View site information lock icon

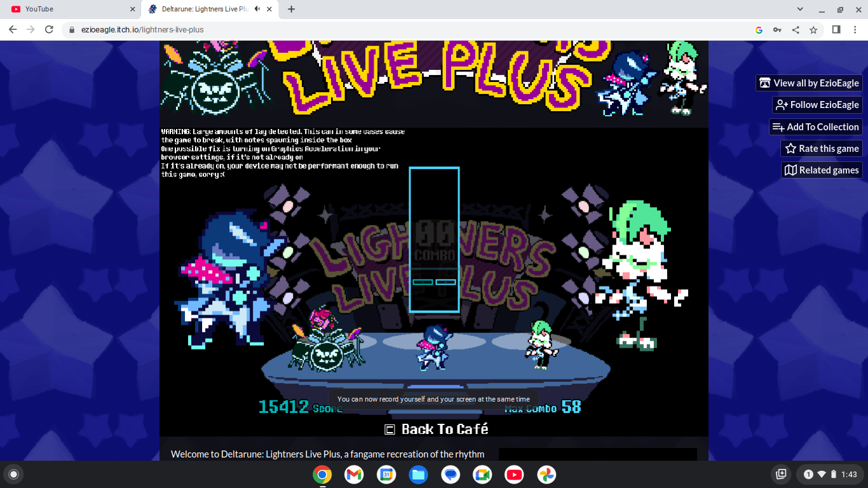click(71, 30)
